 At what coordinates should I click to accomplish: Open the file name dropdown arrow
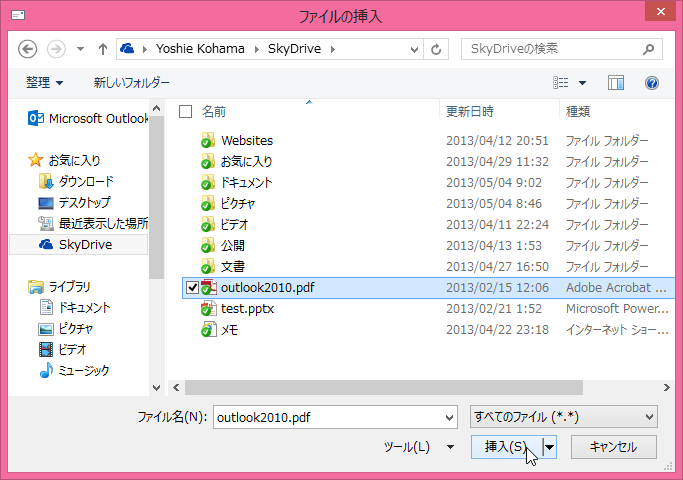[450, 417]
